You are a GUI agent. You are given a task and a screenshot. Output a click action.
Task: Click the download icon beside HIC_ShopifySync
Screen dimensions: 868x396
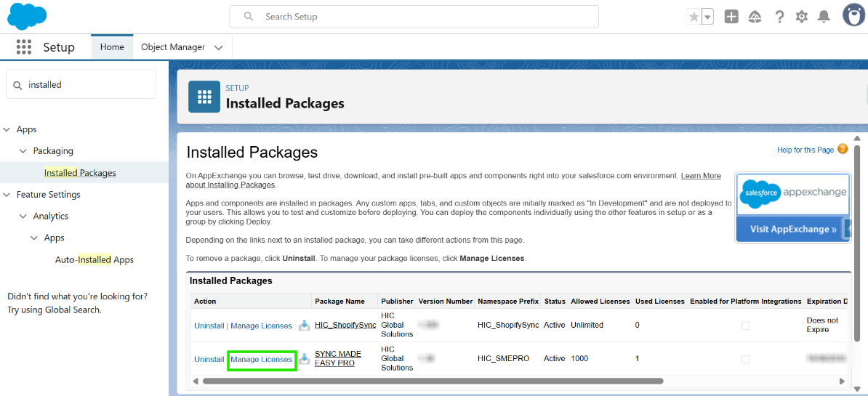click(304, 326)
